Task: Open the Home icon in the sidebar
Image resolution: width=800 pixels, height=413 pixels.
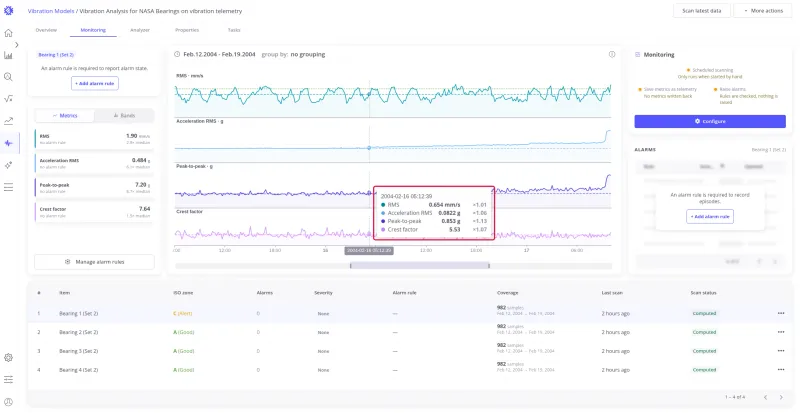Action: 9,33
